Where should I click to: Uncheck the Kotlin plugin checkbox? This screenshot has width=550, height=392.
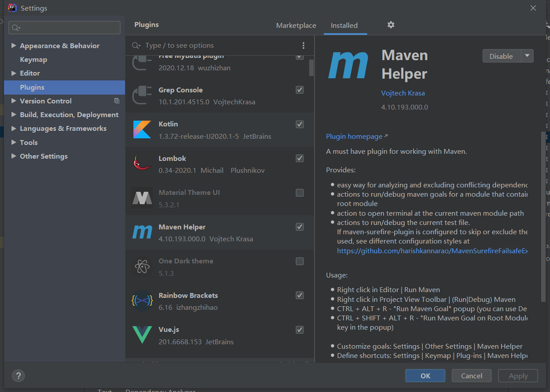coord(300,124)
